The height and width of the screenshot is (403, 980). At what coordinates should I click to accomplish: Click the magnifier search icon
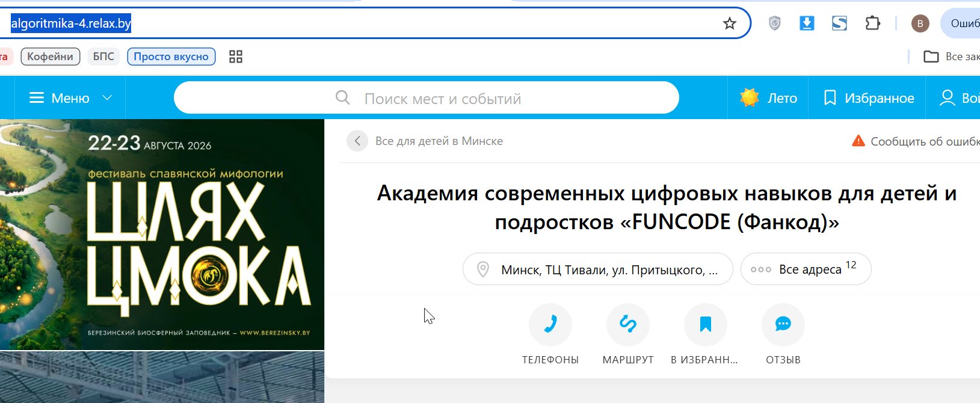(x=343, y=97)
